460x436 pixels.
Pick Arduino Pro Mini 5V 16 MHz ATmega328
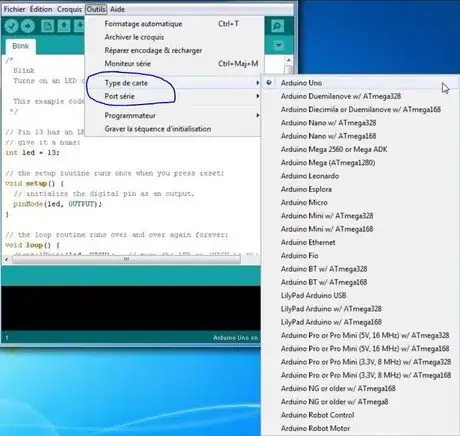click(x=360, y=335)
